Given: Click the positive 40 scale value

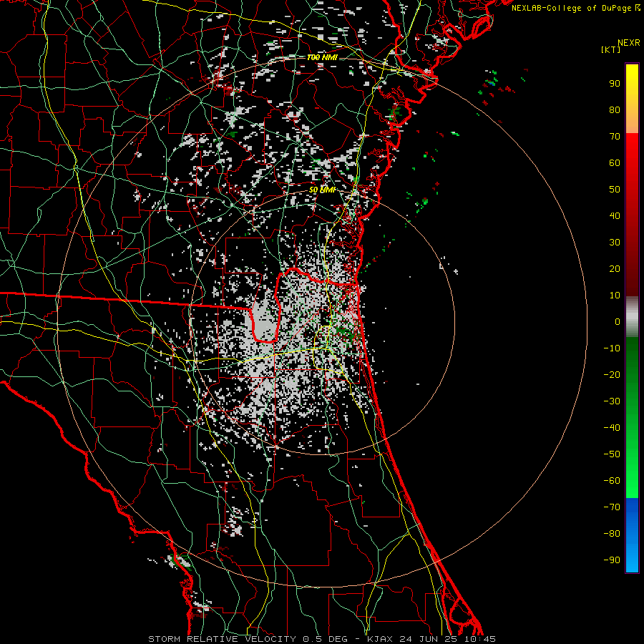Looking at the screenshot, I should (x=615, y=216).
